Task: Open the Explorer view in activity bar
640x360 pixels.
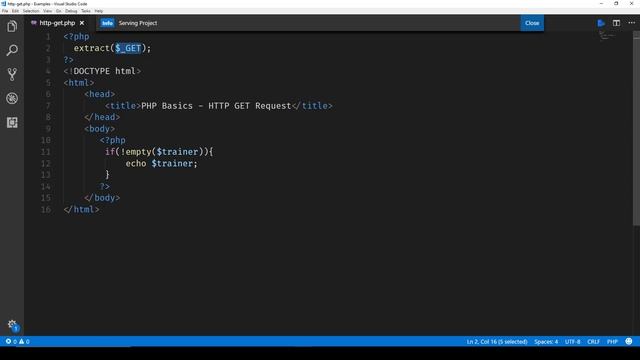Action: (12, 27)
